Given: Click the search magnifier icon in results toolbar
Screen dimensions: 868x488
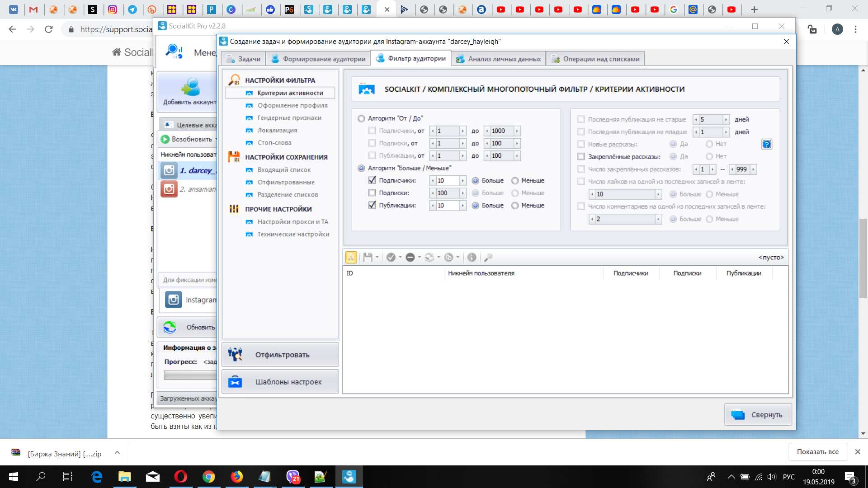Looking at the screenshot, I should [x=488, y=257].
